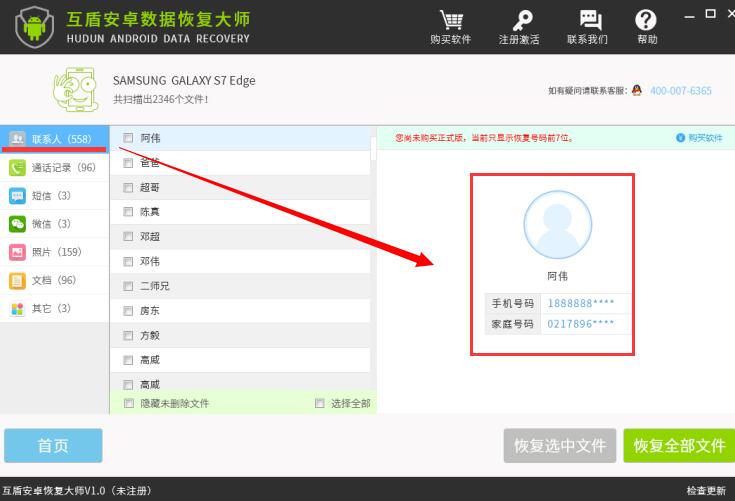The height and width of the screenshot is (501, 735).
Task: Open the 微信 (3) category
Action: coord(54,224)
